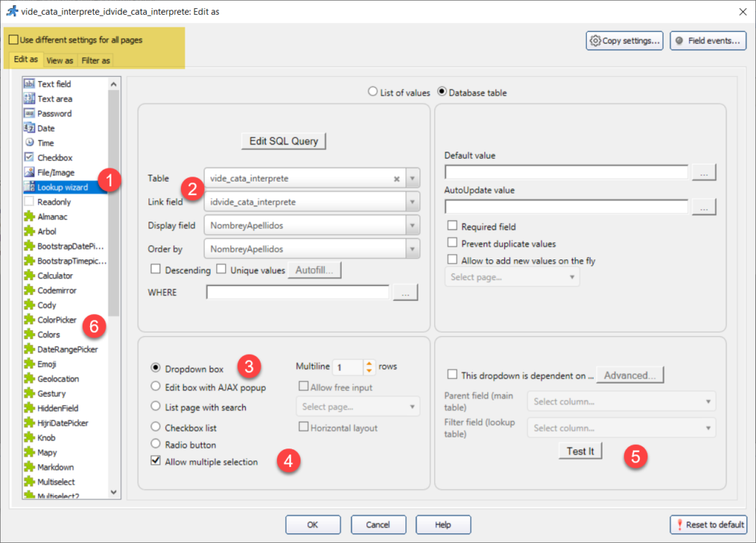Screen dimensions: 756x543
Task: Increase the Multiline rows stepper
Action: click(x=370, y=363)
